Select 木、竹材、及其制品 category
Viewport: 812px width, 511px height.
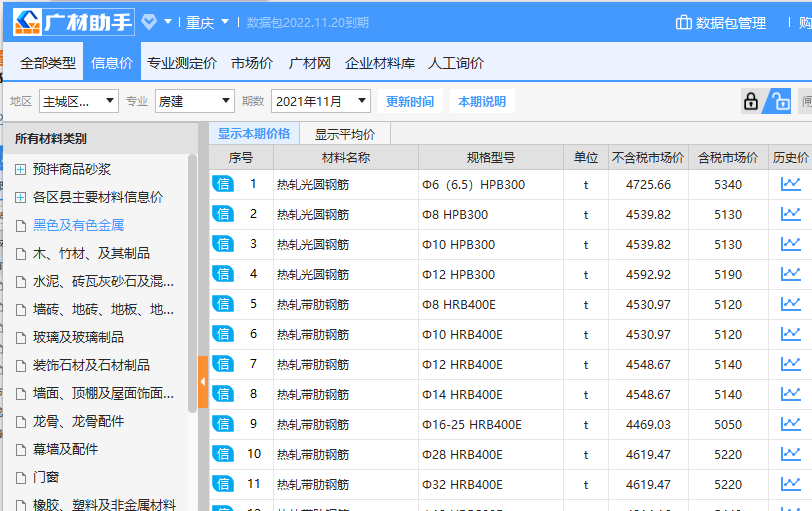[x=91, y=253]
